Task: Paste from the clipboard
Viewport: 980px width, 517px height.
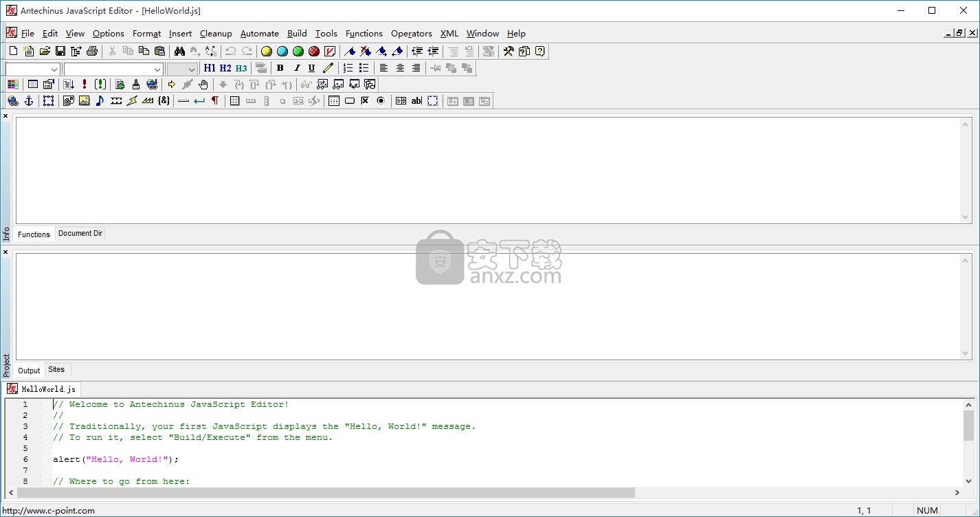Action: click(159, 51)
